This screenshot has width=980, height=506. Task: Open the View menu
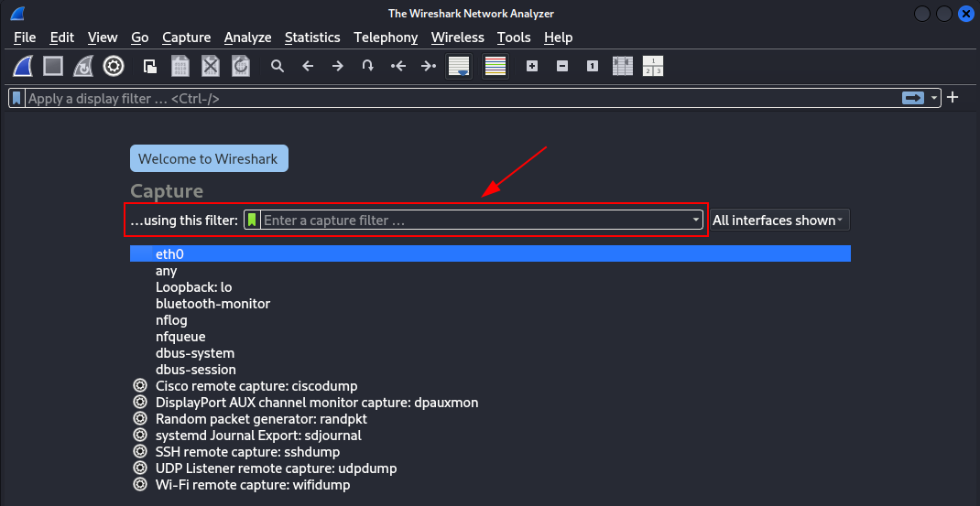click(x=103, y=38)
